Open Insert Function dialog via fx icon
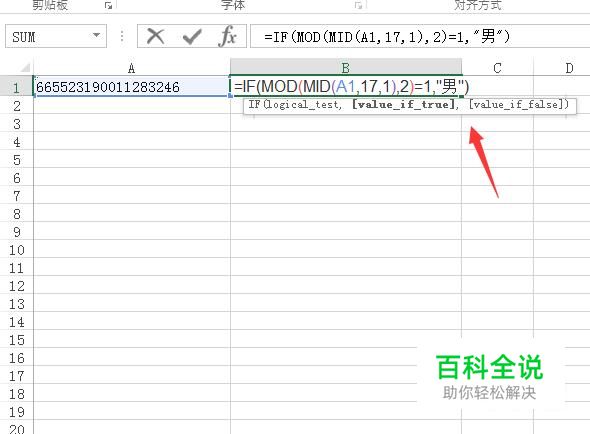 (227, 36)
